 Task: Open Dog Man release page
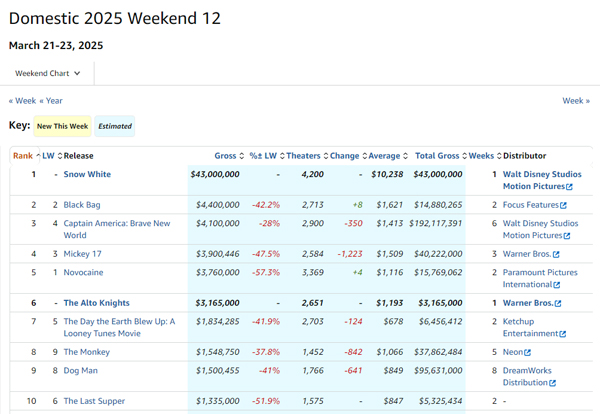pos(80,370)
